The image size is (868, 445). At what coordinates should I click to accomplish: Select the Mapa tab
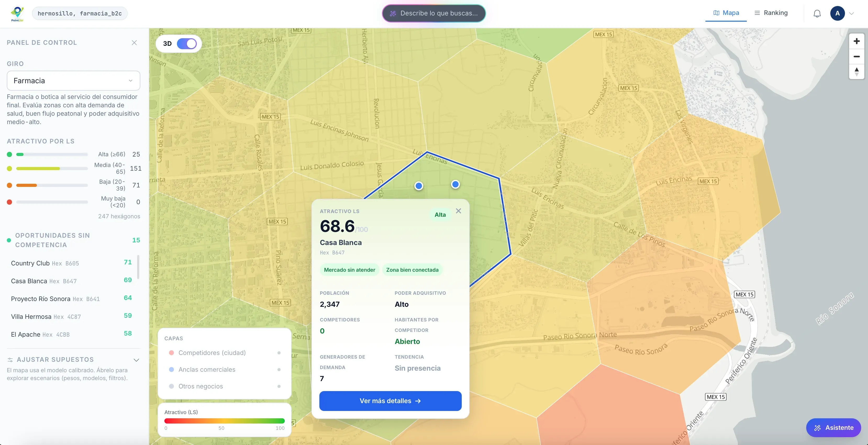[x=726, y=13]
